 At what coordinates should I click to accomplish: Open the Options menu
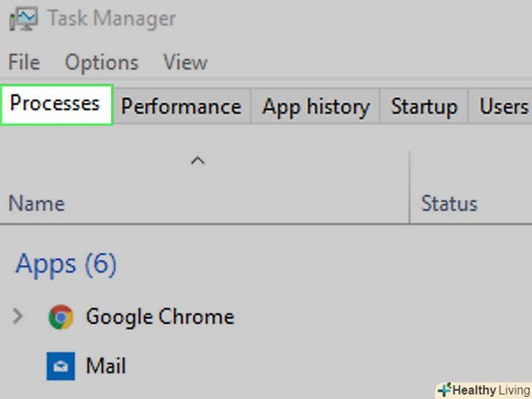(102, 62)
